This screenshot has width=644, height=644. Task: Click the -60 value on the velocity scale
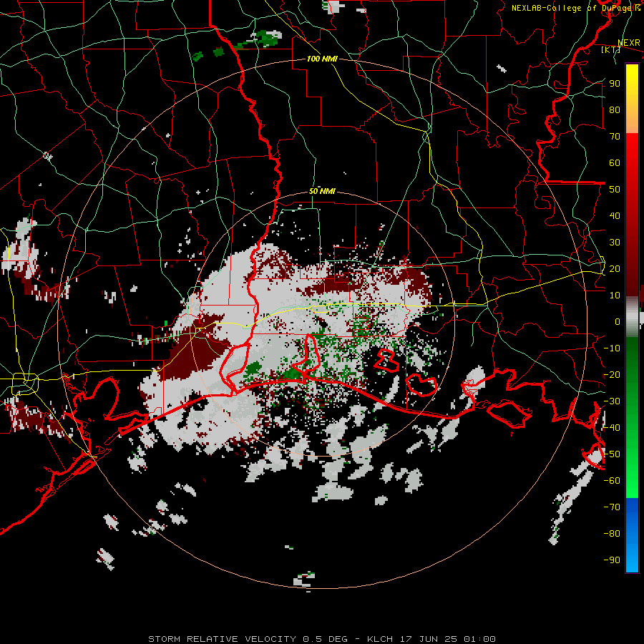tap(612, 481)
